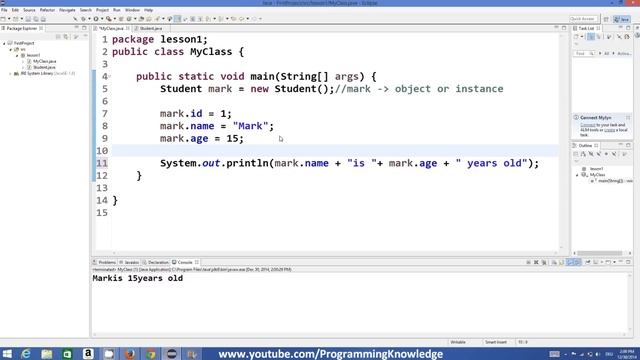Select the Java perspective button
640x360 pixels.
622,19
